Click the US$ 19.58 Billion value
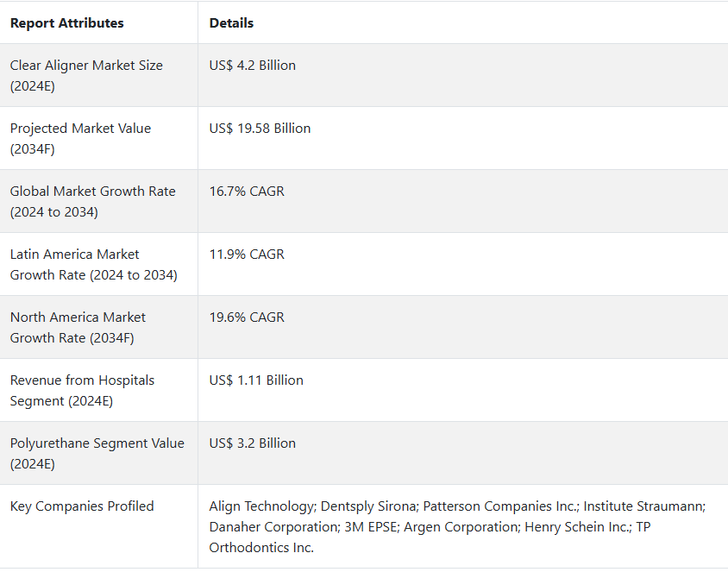The image size is (728, 572). tap(260, 129)
